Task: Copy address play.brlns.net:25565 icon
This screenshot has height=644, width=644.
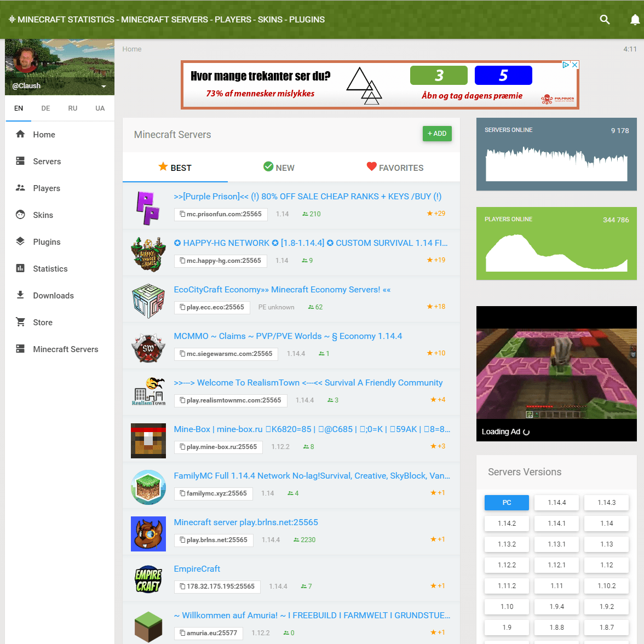Action: (182, 540)
